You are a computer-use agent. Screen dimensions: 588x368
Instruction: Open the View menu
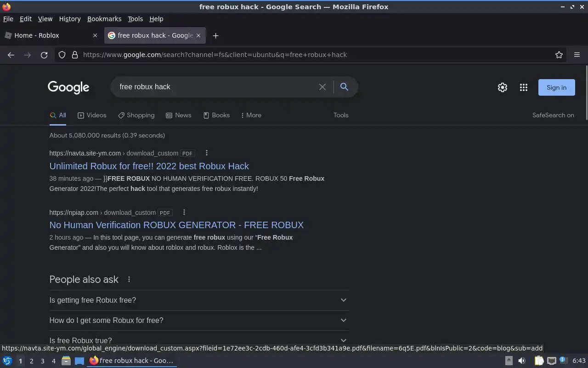45,19
